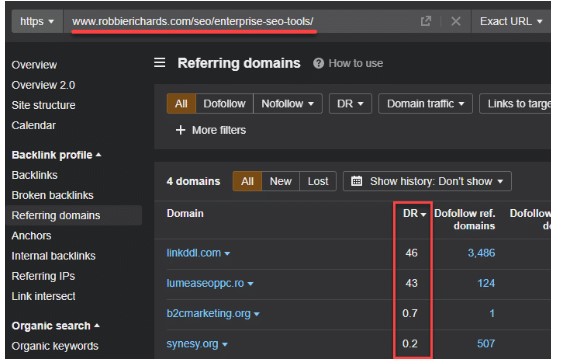Click the 1 dofollow ref. domains value
Screen dimensions: 563x364
click(492, 313)
